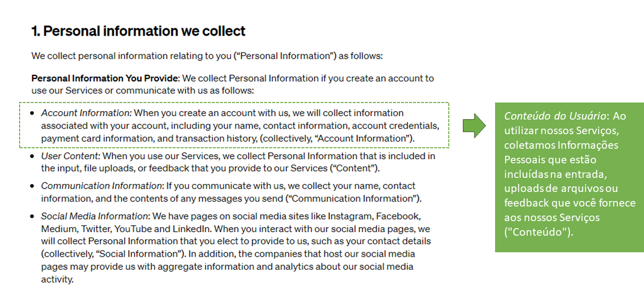Click the italic "Account Information:" label

(86, 113)
